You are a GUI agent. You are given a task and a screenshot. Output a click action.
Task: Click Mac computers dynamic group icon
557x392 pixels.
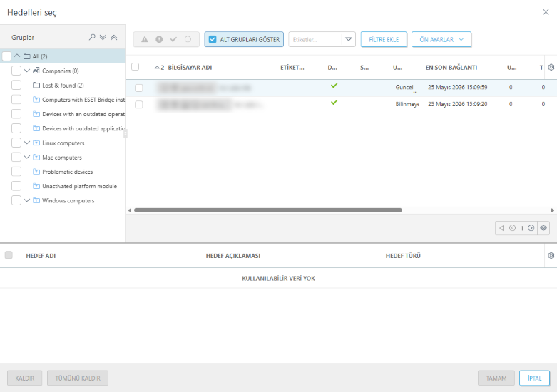point(36,158)
